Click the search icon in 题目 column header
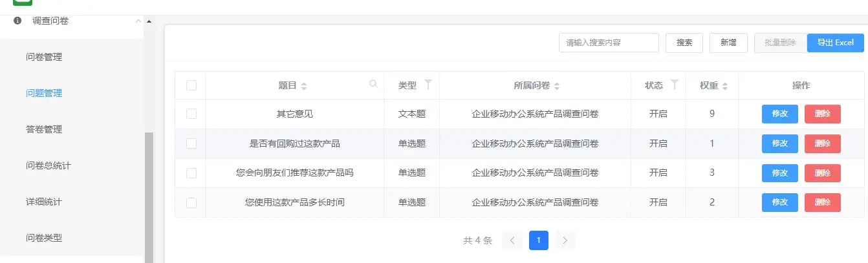The height and width of the screenshot is (263, 868). (x=373, y=84)
